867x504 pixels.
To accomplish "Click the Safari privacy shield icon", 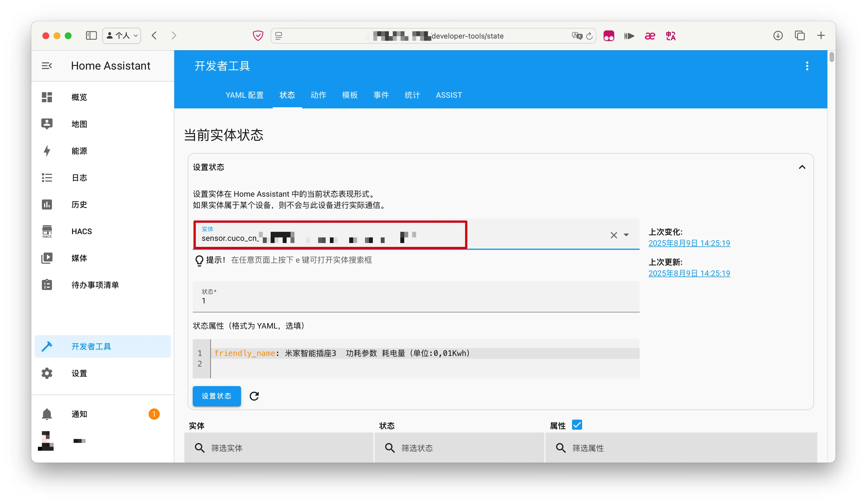I will 258,36.
